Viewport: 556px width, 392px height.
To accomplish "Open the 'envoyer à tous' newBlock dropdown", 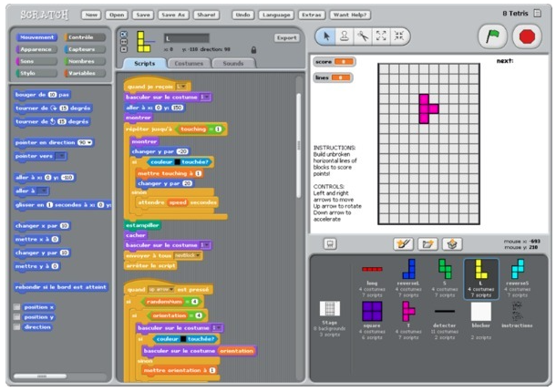I will 187,255.
